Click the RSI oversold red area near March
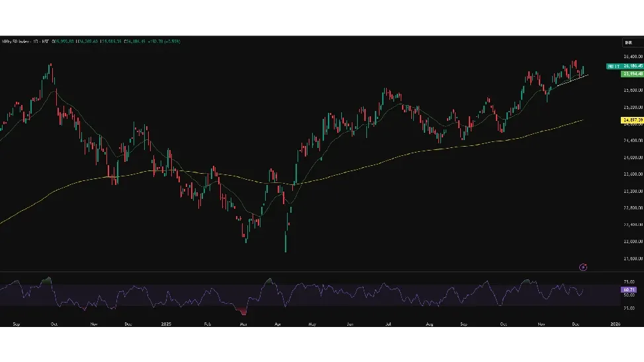The image size is (644, 362). click(245, 310)
